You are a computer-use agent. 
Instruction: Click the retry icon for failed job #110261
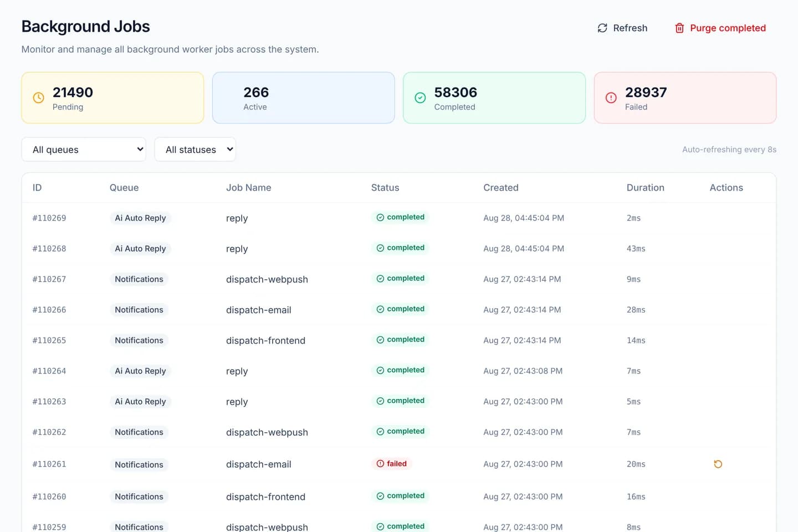tap(718, 464)
